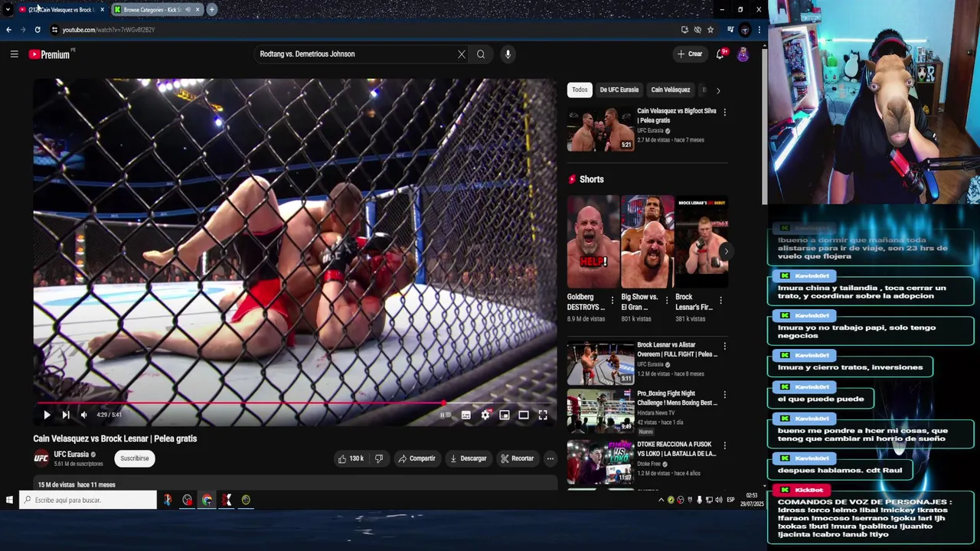Screen dimensions: 980x551
Task: Click Descargar to download video
Action: click(469, 458)
